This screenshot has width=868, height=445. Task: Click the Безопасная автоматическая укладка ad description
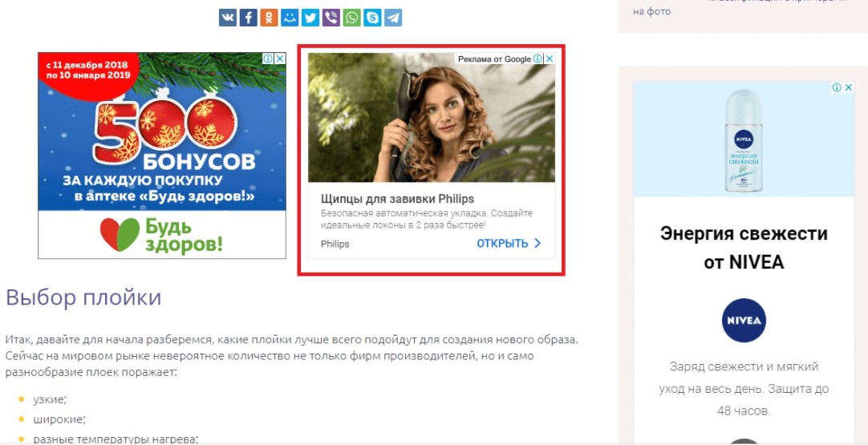[426, 219]
